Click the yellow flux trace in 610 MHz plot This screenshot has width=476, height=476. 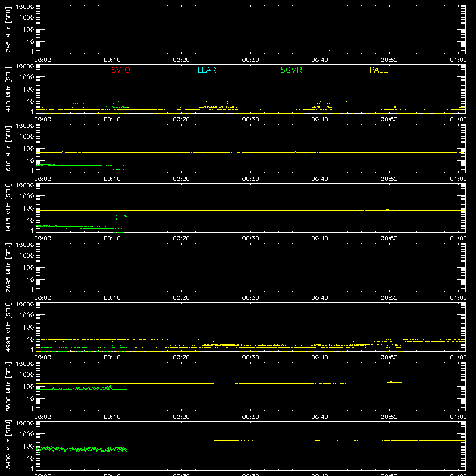(x=250, y=152)
